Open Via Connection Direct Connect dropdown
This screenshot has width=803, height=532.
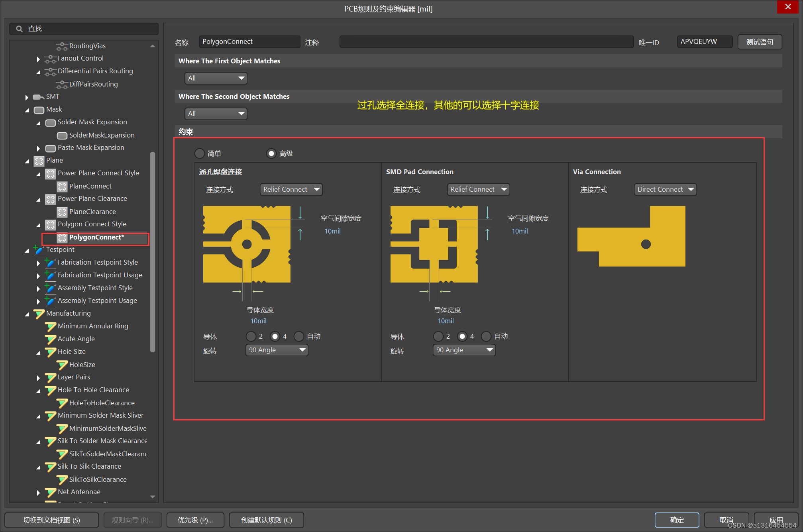click(665, 189)
